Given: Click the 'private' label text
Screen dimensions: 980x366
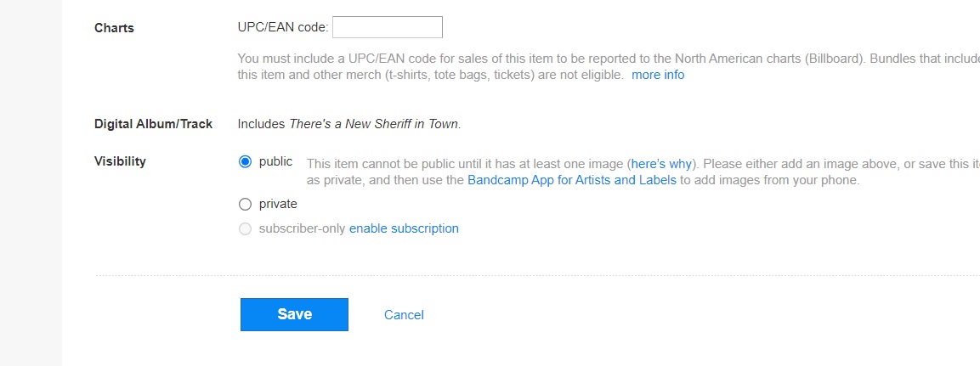Looking at the screenshot, I should pos(278,205).
